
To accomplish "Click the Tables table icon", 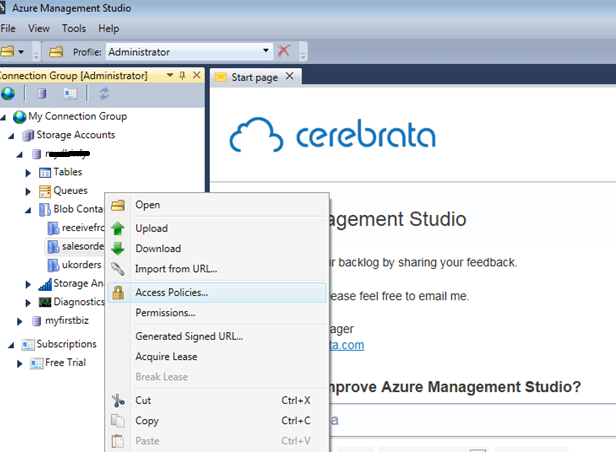I will click(x=45, y=172).
